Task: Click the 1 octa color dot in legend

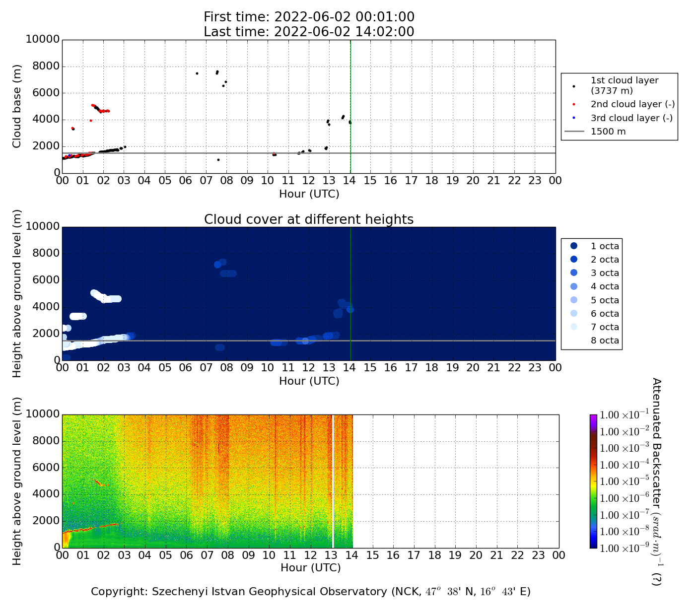Action: click(x=574, y=246)
